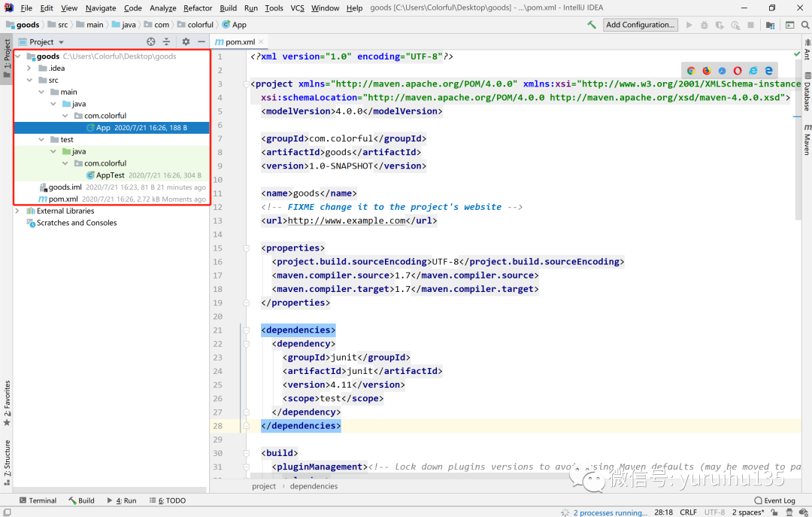This screenshot has width=812, height=517.
Task: Click the Build Project hammer icon
Action: click(x=592, y=25)
